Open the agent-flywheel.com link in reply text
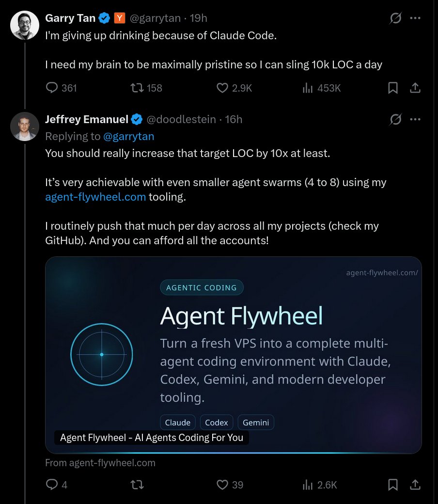 (95, 197)
